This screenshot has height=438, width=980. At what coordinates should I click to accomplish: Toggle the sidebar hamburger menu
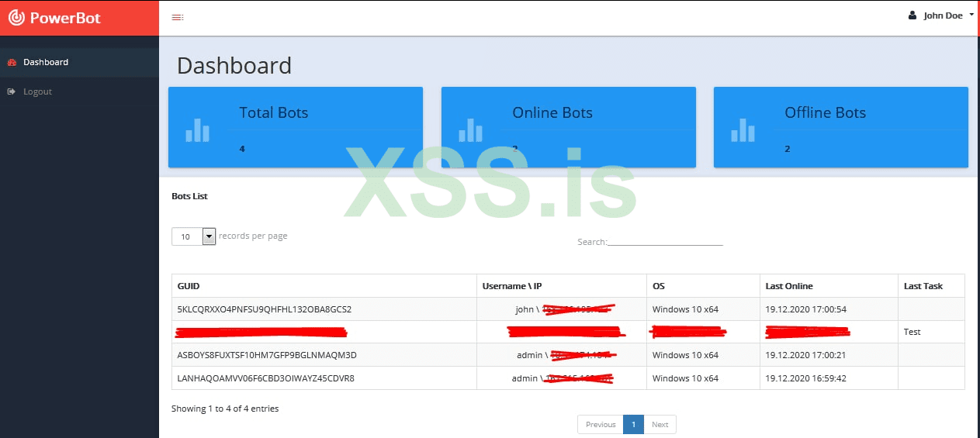178,17
